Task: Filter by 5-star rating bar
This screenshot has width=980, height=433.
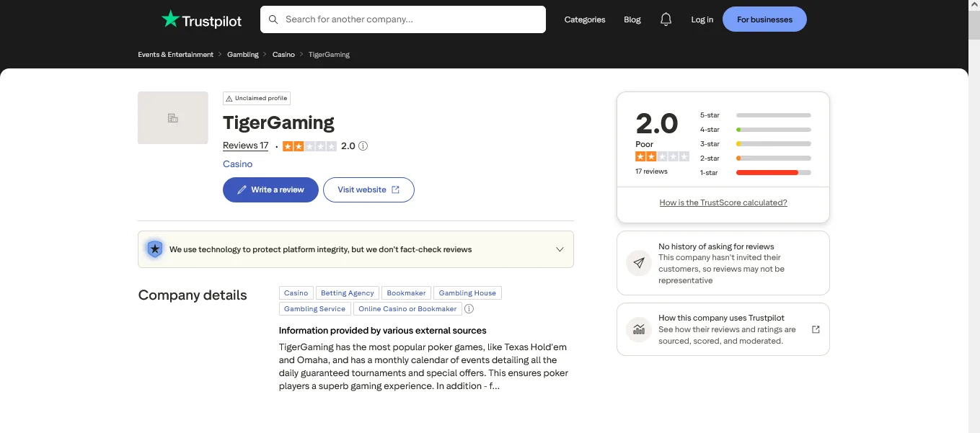Action: (755, 115)
